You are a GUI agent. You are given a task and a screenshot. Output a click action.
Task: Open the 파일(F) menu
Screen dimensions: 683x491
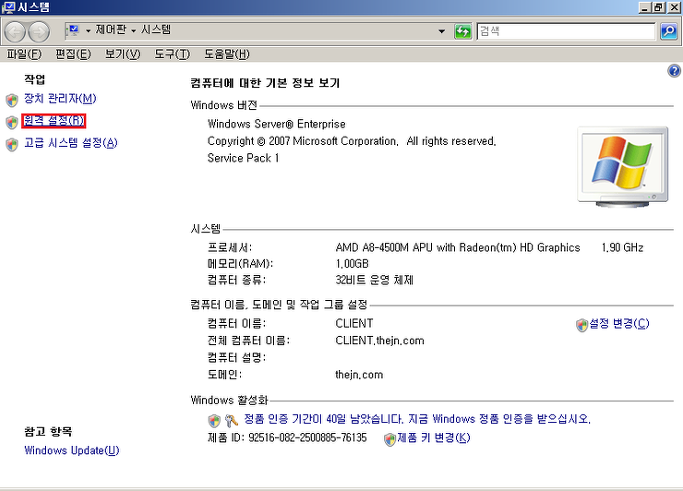click(24, 54)
